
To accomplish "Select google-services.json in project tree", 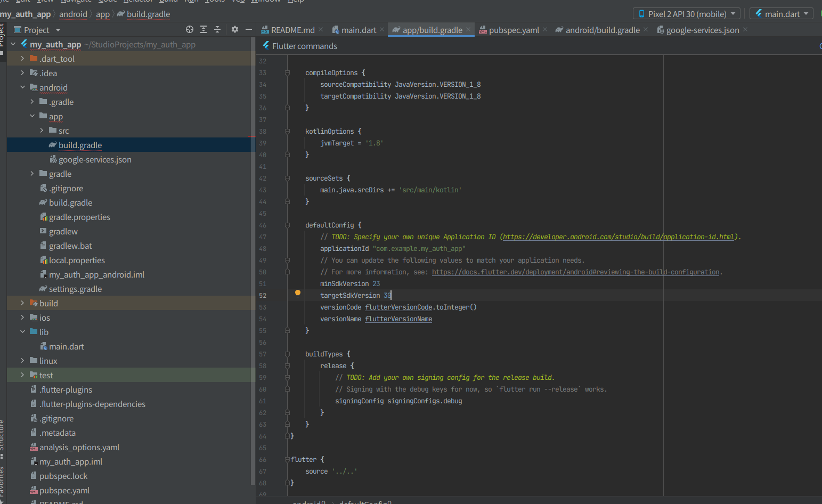I will point(95,160).
